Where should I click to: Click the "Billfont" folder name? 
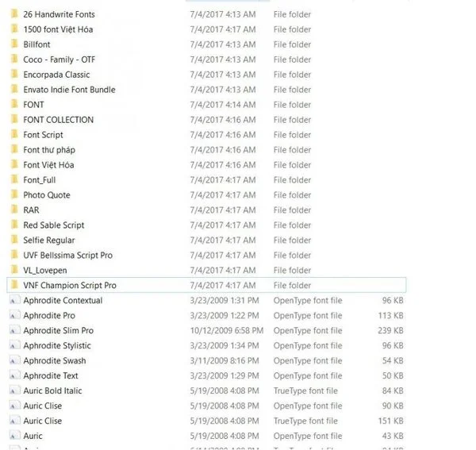[36, 44]
